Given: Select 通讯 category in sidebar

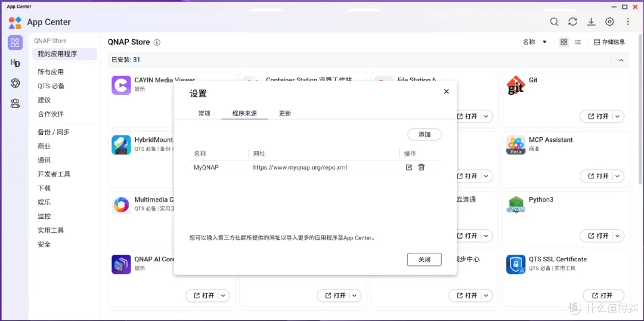Looking at the screenshot, I should pyautogui.click(x=44, y=160).
